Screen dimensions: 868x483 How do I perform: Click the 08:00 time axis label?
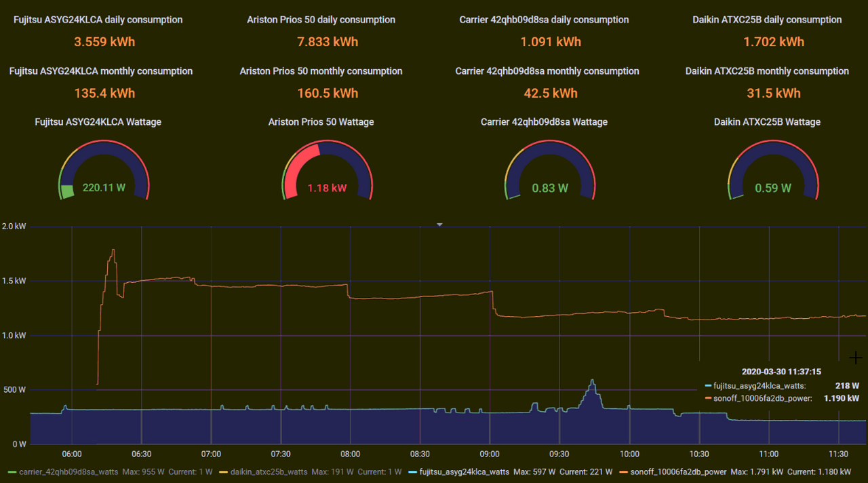pos(350,454)
